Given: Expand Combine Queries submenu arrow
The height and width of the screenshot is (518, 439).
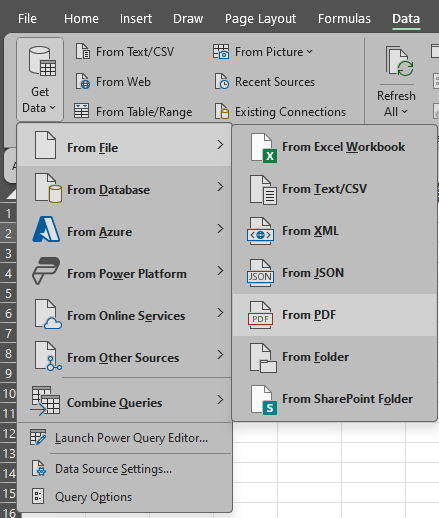Looking at the screenshot, I should (220, 400).
